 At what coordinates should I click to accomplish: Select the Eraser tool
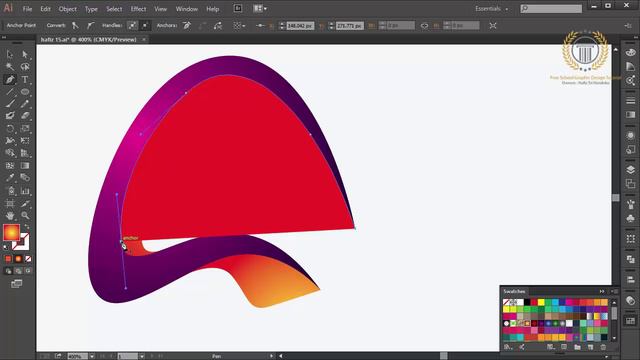pos(25,116)
